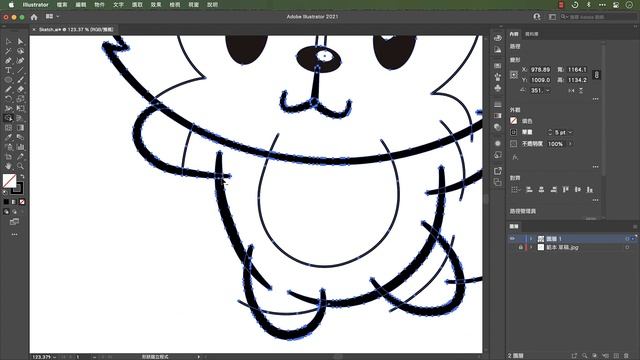The image size is (640, 360).
Task: Select the Scale tool
Action: (x=20, y=99)
